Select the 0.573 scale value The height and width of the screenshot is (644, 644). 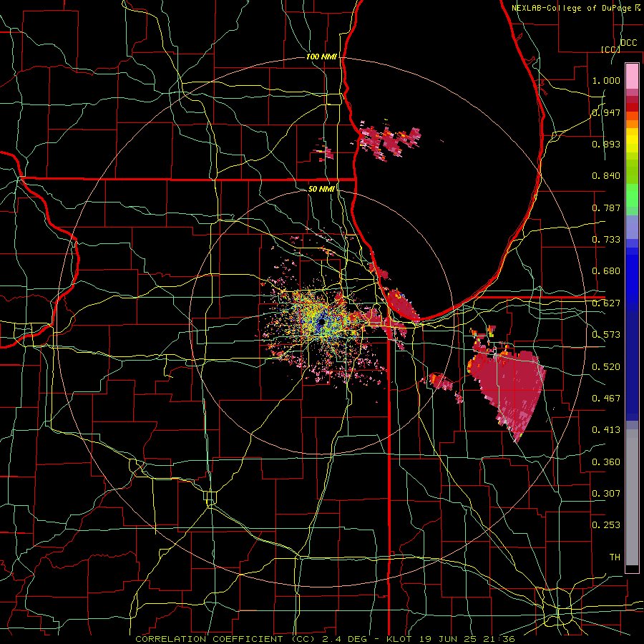606,335
